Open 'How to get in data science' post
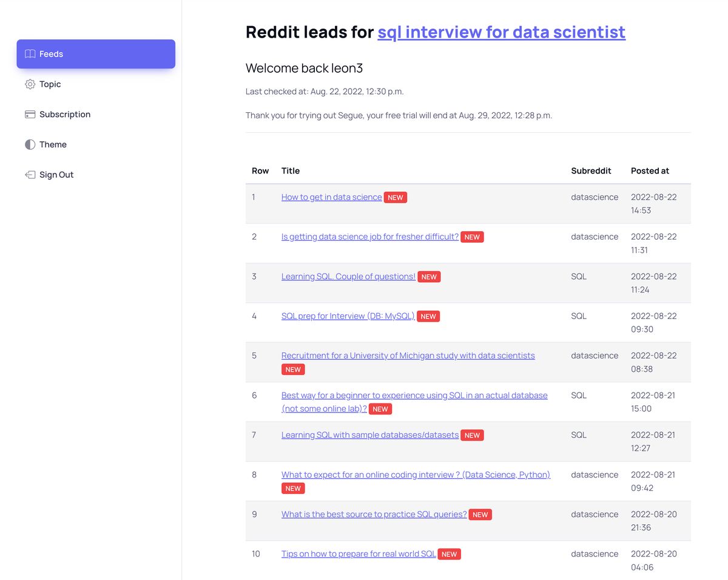 tap(331, 197)
